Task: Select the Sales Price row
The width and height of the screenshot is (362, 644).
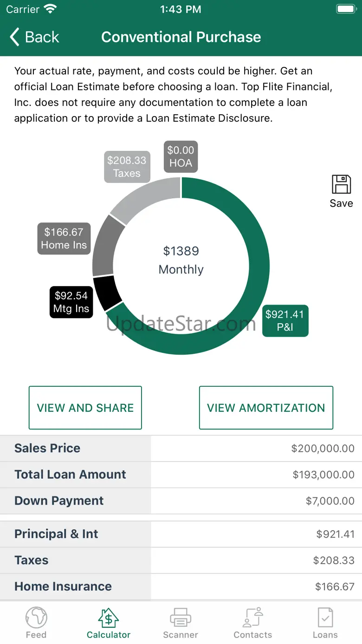Action: point(181,449)
